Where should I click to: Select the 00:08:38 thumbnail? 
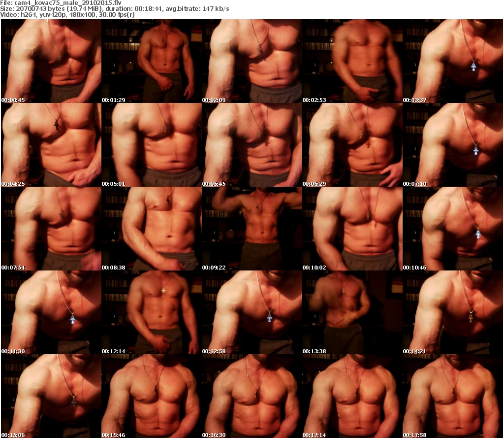pos(152,229)
